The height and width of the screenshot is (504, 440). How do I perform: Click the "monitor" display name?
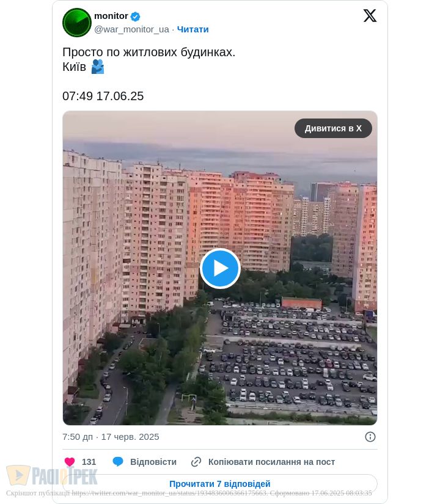[111, 16]
